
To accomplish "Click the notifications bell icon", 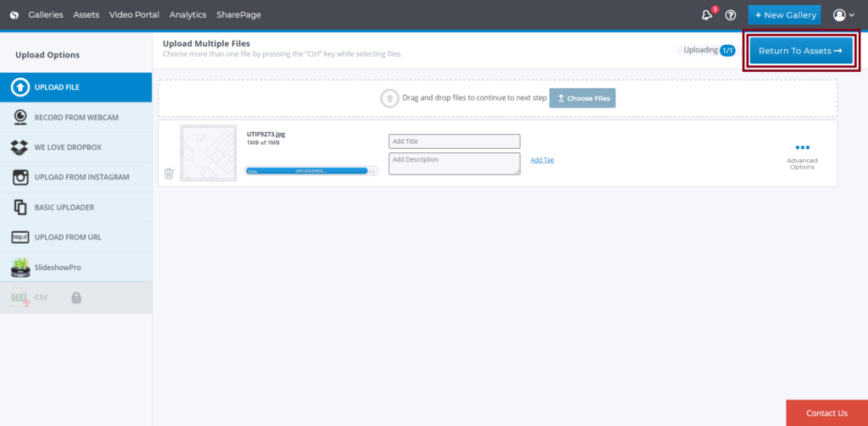I will (707, 15).
